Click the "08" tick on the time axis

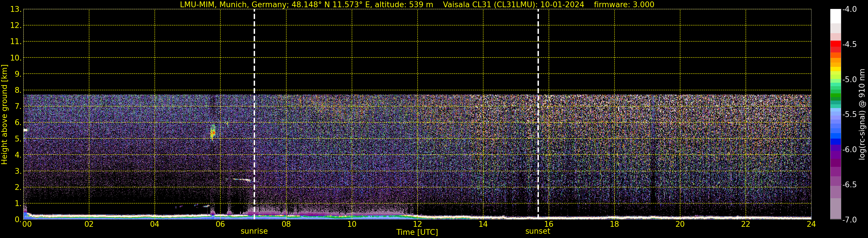[x=286, y=224]
